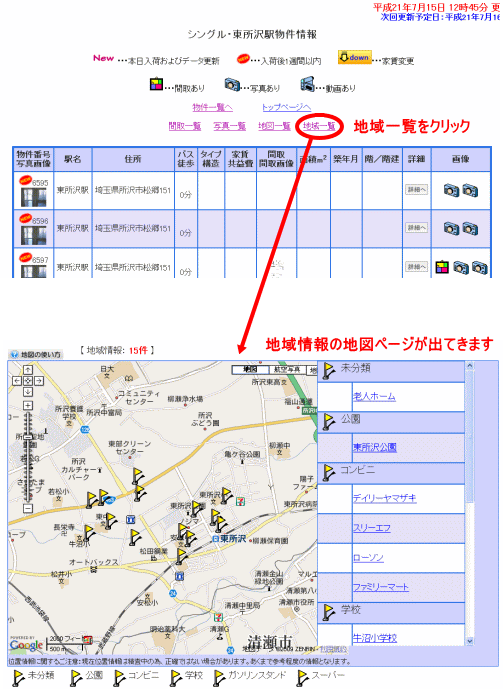This screenshot has width=503, height=689.
Task: Click 詳細へ button for property 6596
Action: coord(416,228)
